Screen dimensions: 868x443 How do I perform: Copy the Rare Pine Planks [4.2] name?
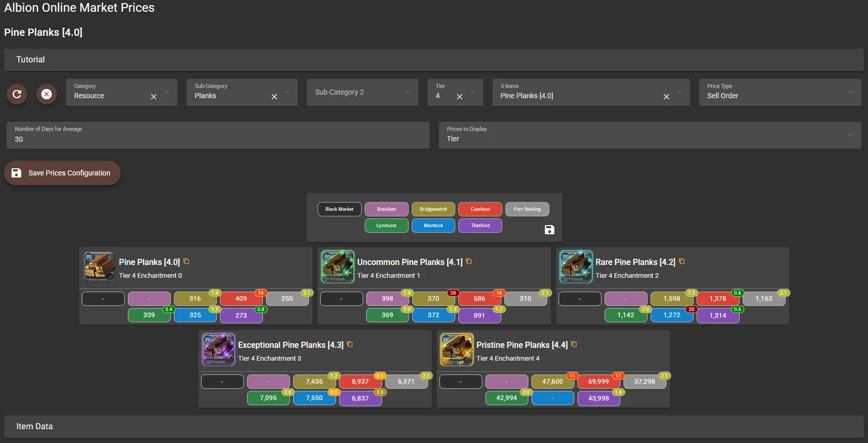click(x=682, y=261)
